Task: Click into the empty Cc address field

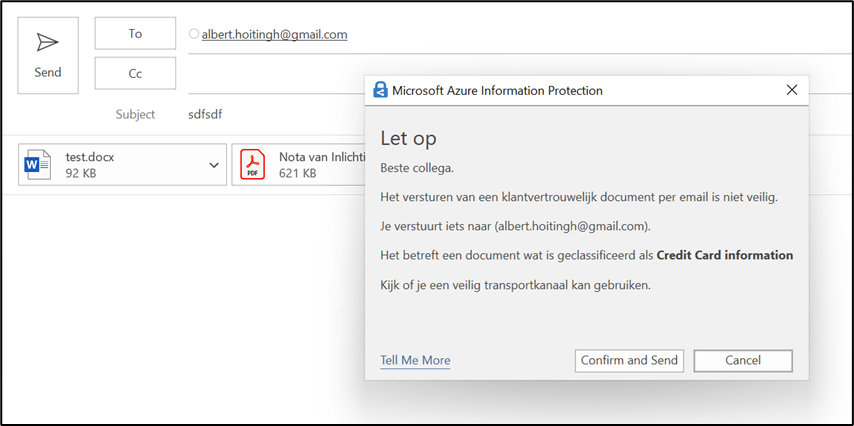Action: tap(270, 73)
